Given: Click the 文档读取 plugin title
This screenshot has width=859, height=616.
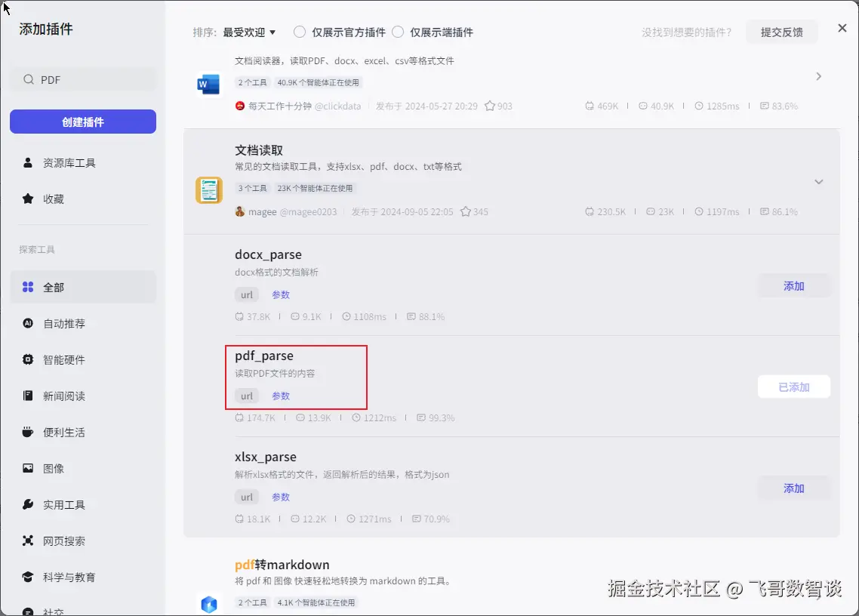Looking at the screenshot, I should pos(259,150).
